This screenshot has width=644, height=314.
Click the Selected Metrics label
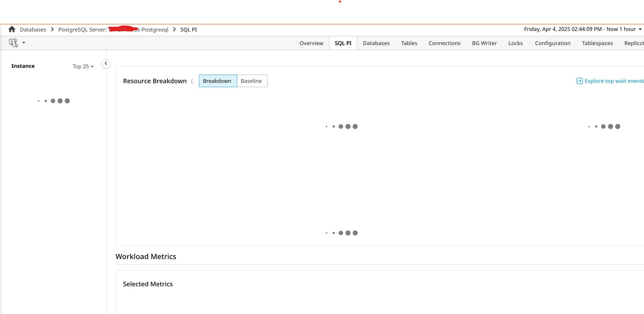click(148, 284)
